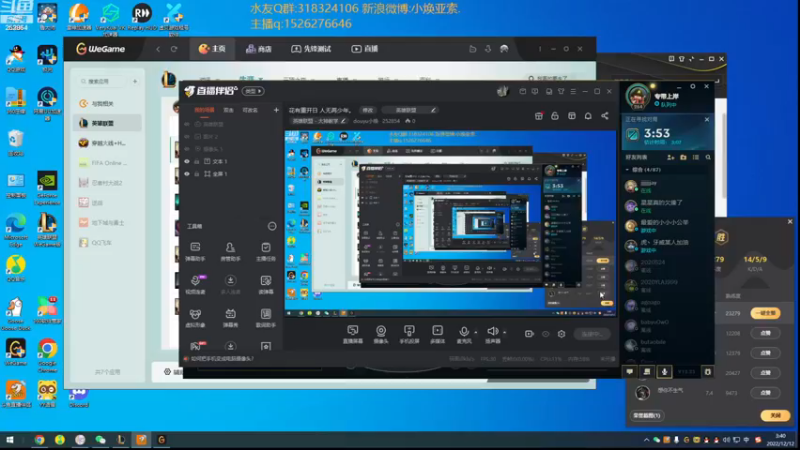Mute the 扬声器 speaker
Screen dimensions: 800x450
click(492, 335)
